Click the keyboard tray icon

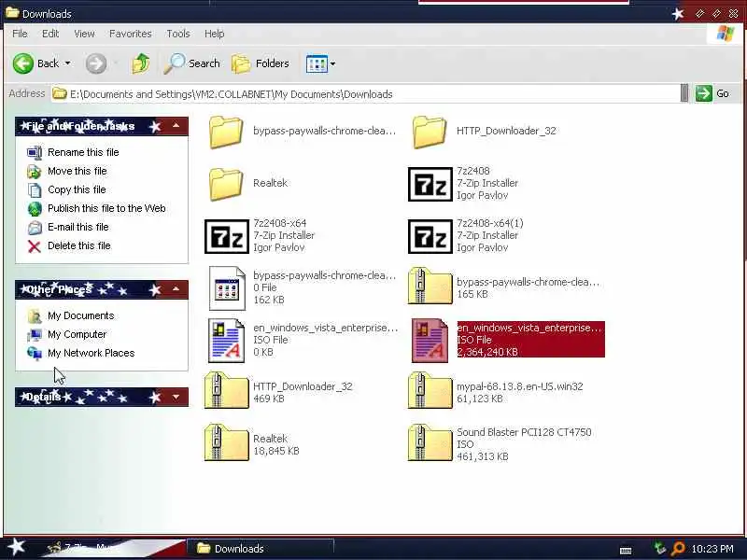pyautogui.click(x=626, y=550)
